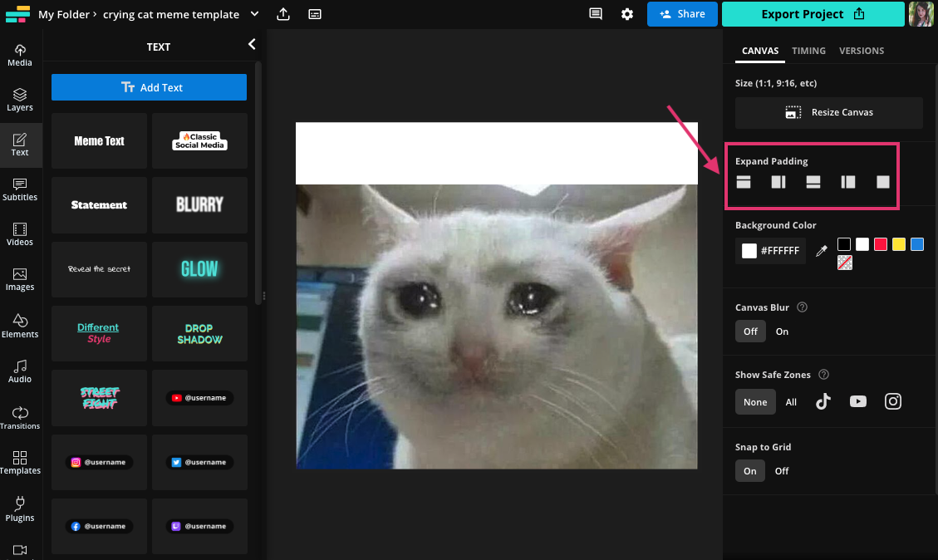Click the subtitles icon in top bar
The width and height of the screenshot is (938, 560).
[315, 14]
